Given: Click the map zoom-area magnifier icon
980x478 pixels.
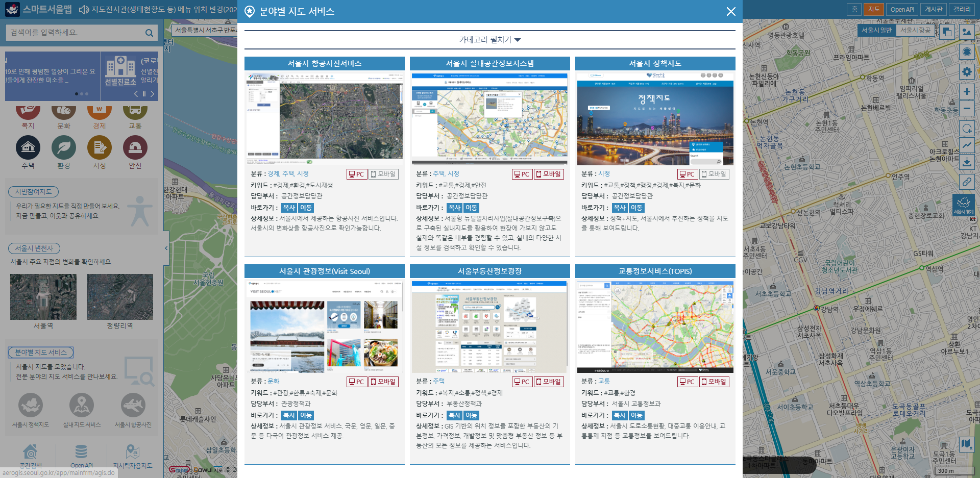Looking at the screenshot, I should (x=967, y=128).
